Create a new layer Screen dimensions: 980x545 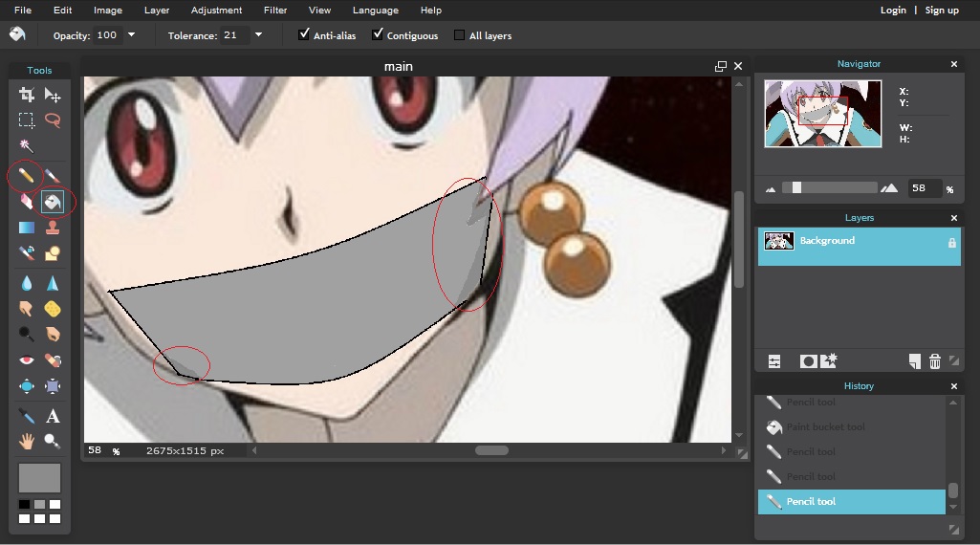click(914, 361)
